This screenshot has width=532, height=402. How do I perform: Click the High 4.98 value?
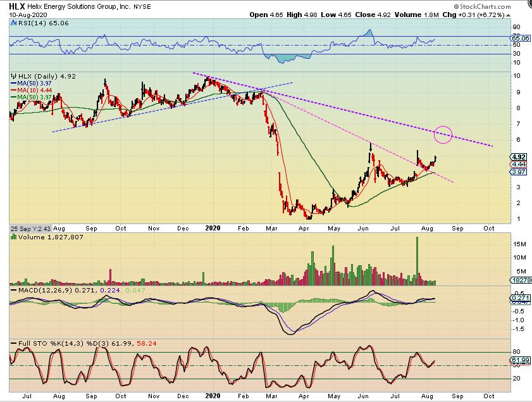302,15
